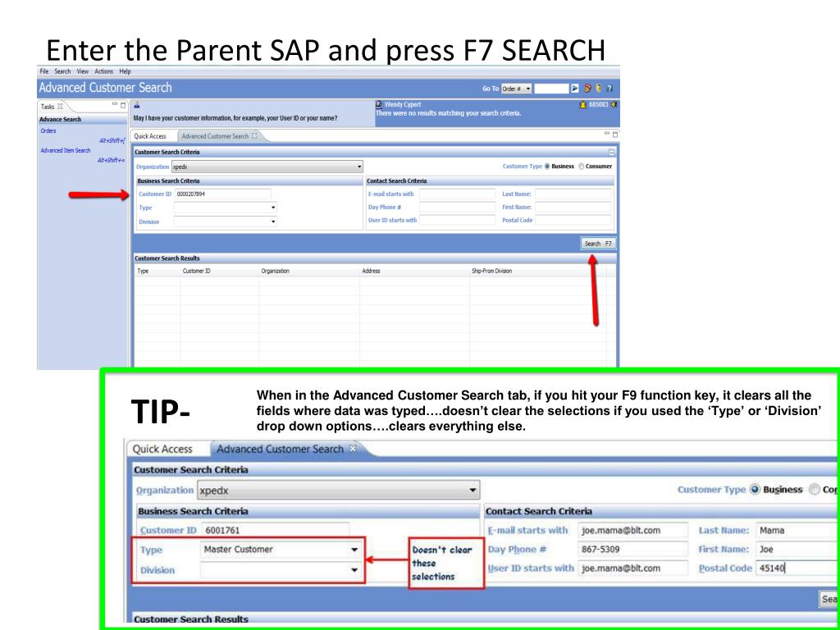Image resolution: width=840 pixels, height=630 pixels.
Task: Maximize the editor area in top screenshot
Action: click(x=615, y=134)
